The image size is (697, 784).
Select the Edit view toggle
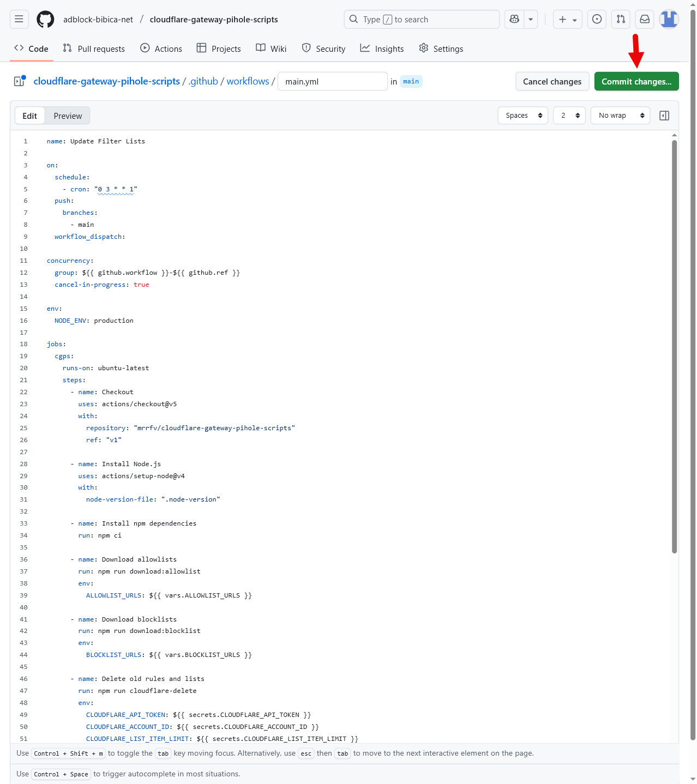tap(29, 116)
